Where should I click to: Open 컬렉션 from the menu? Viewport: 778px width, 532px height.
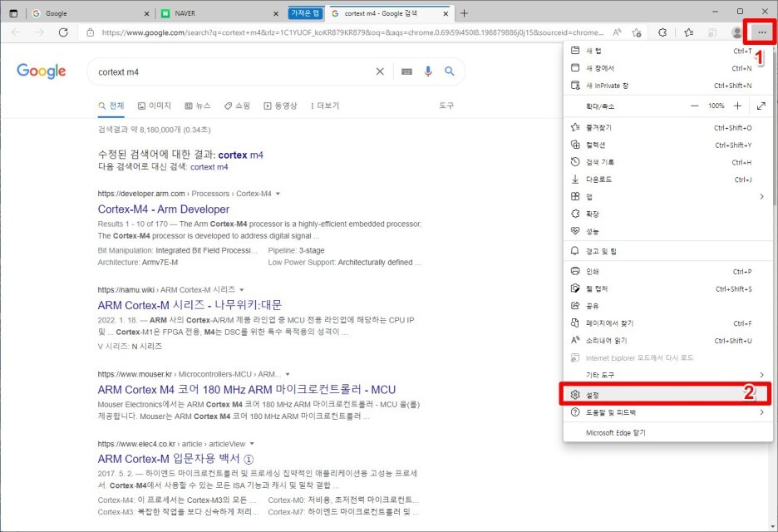(667, 145)
